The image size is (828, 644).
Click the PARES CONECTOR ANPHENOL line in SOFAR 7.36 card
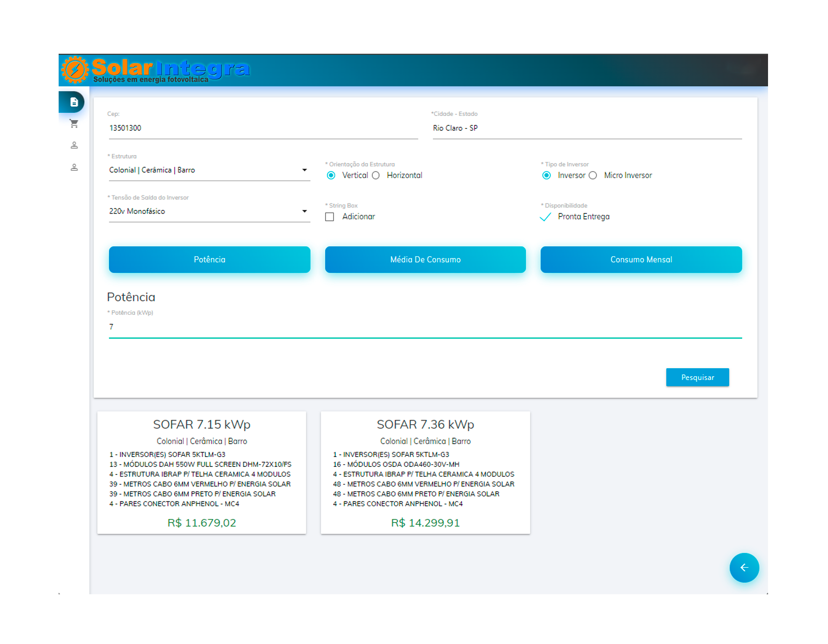(398, 504)
